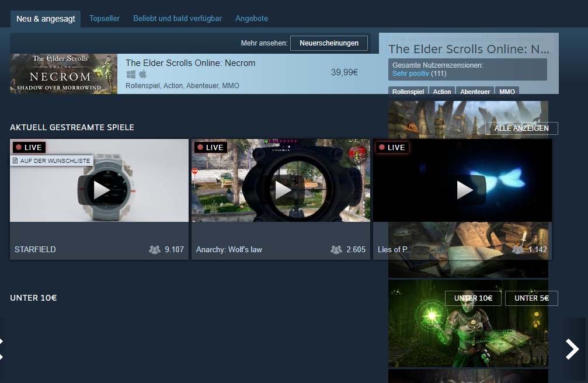Click viewers icon beside 9.107

pos(155,249)
